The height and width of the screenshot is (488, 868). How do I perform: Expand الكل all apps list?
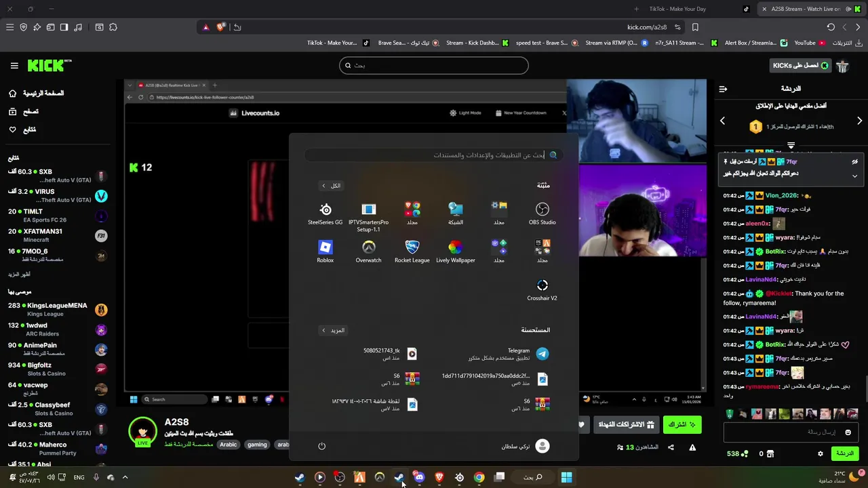[x=331, y=186]
